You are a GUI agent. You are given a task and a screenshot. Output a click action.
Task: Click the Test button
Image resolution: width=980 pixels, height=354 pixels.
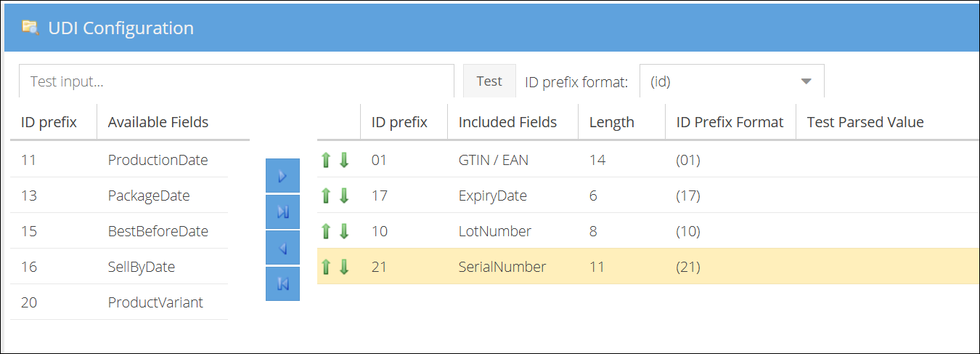(x=489, y=81)
